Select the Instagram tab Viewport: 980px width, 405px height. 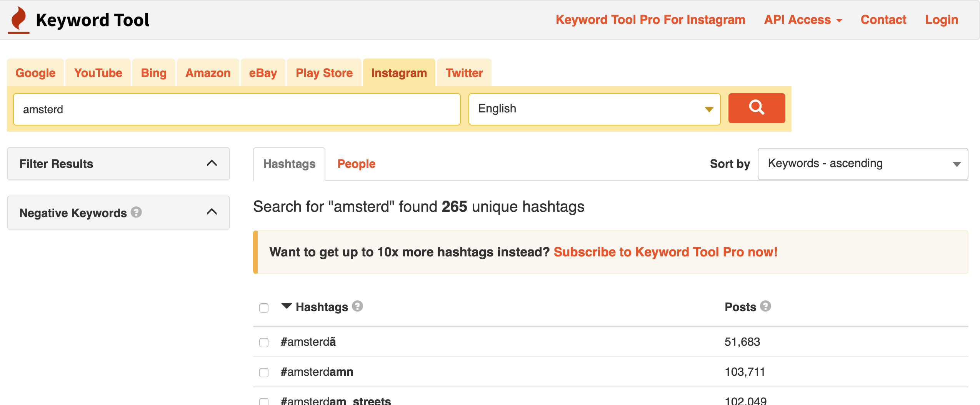(399, 73)
